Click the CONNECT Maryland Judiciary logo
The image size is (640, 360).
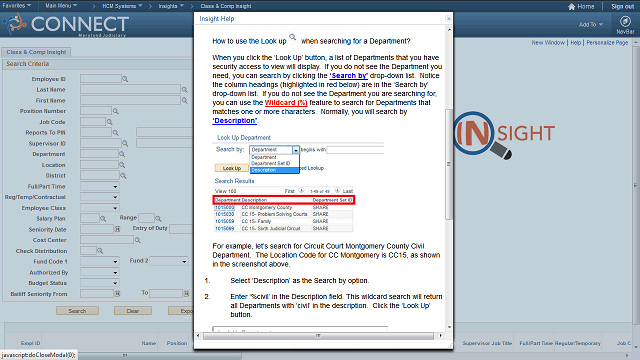(x=67, y=24)
